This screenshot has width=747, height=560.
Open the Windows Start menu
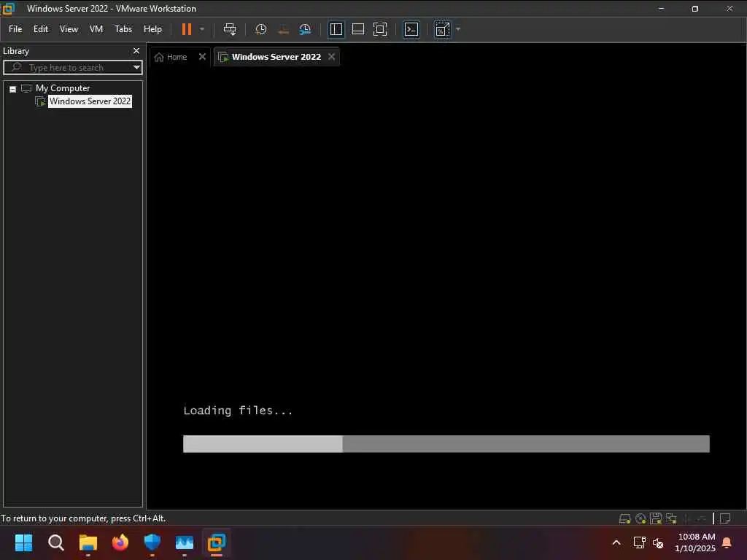[23, 542]
